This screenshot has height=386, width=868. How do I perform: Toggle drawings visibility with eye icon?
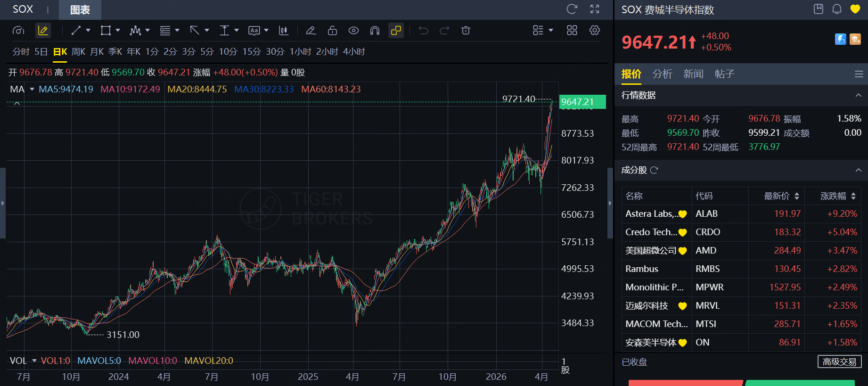click(x=353, y=31)
